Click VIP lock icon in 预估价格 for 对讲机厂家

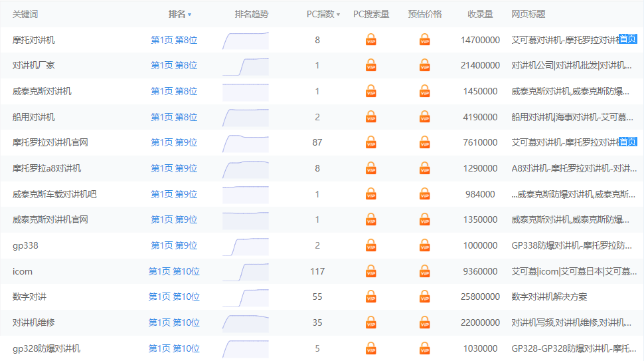point(424,65)
